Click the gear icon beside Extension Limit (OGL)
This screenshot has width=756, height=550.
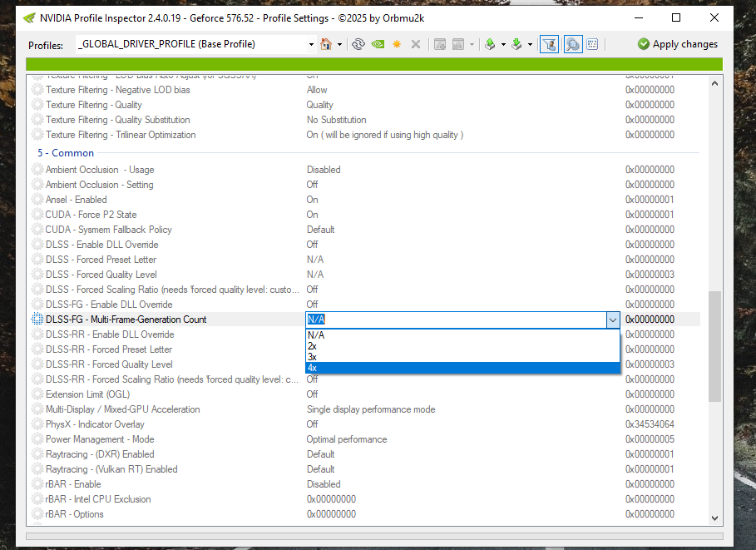[37, 394]
